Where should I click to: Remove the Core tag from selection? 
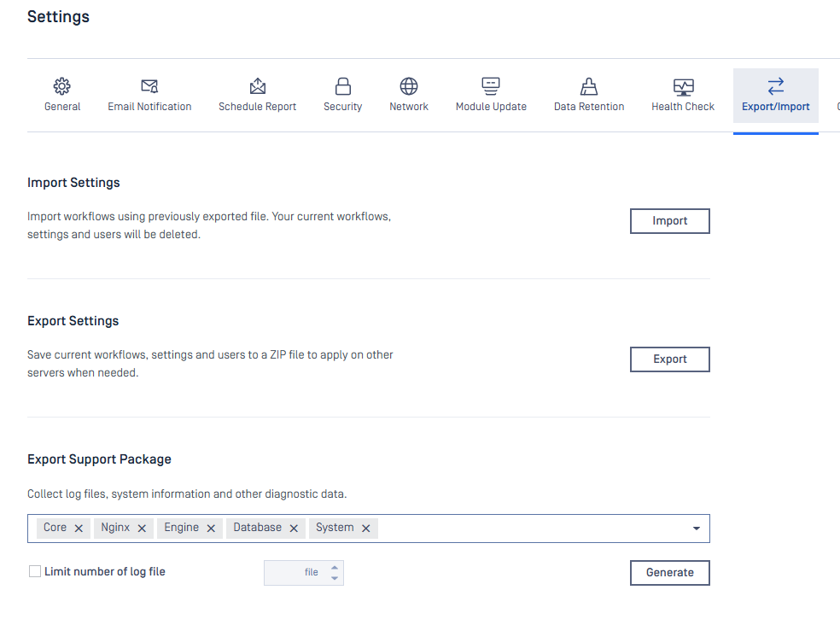click(79, 529)
